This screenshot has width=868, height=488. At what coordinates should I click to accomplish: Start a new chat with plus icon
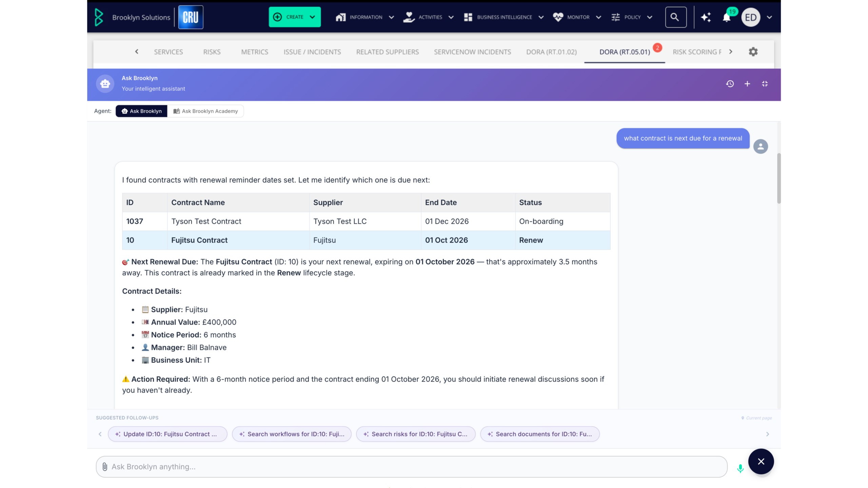[747, 84]
